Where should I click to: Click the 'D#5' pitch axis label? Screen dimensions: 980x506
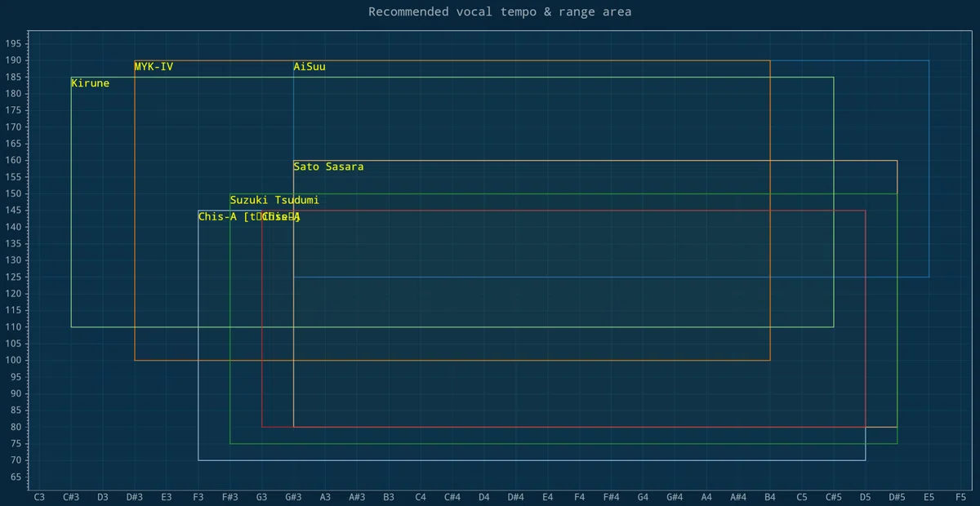[898, 496]
